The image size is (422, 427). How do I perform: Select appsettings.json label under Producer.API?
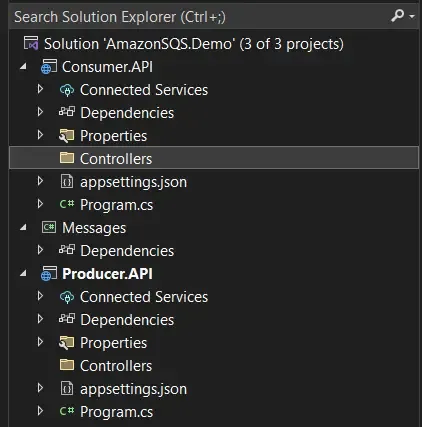coord(133,389)
